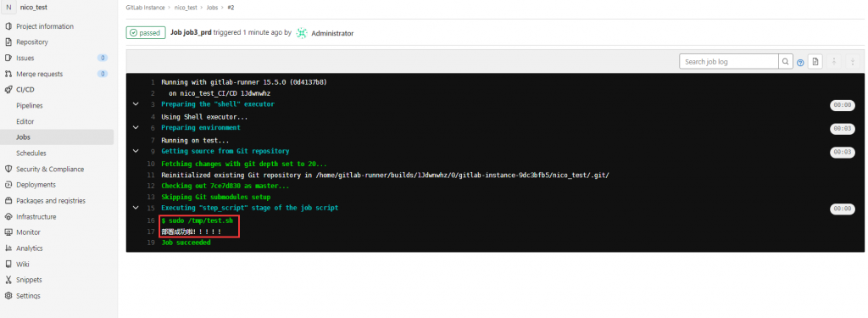
Task: Click the CI/CD rocket icon
Action: pyautogui.click(x=8, y=89)
